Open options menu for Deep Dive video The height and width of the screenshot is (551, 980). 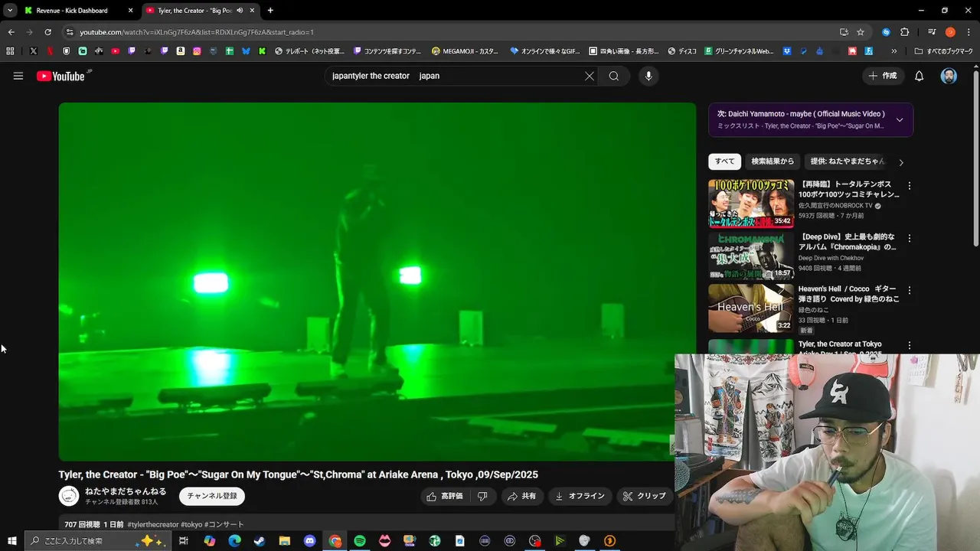click(910, 238)
